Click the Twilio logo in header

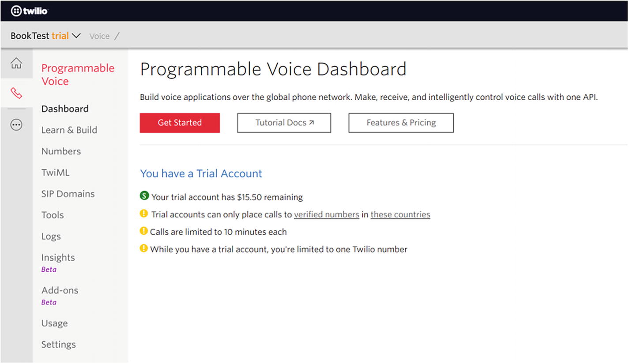coord(29,11)
